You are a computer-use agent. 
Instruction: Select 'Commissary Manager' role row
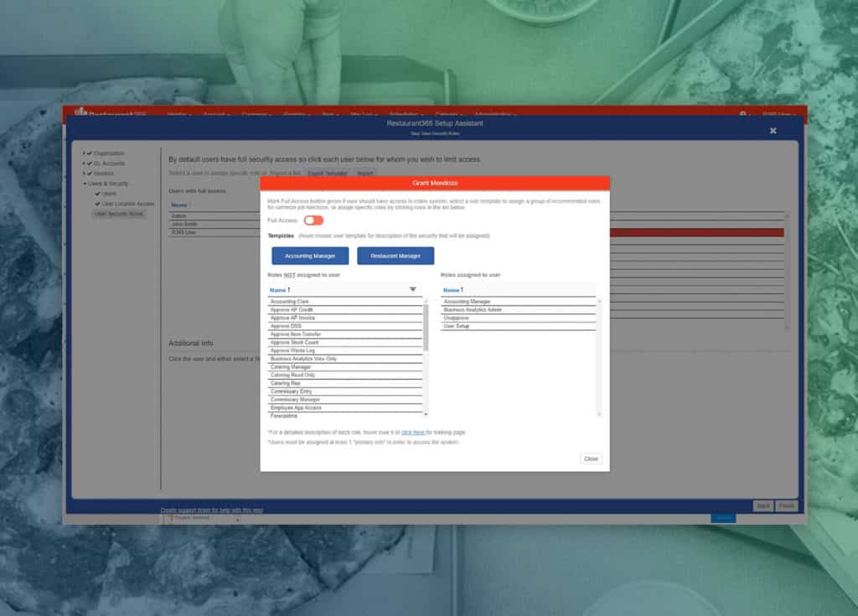pos(344,400)
